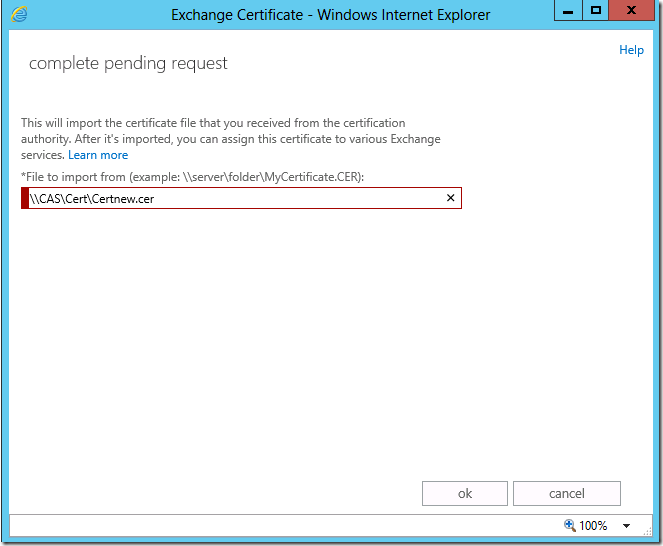The image size is (663, 546).
Task: Open the Learn more link
Action: pos(98,155)
